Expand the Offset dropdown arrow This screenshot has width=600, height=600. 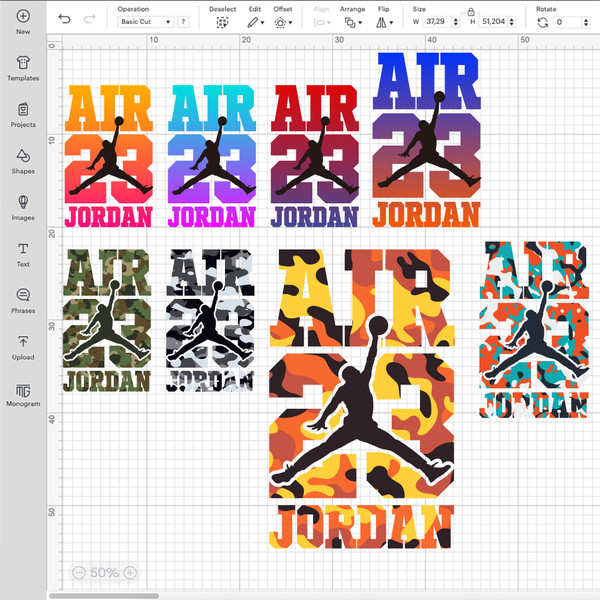click(290, 23)
